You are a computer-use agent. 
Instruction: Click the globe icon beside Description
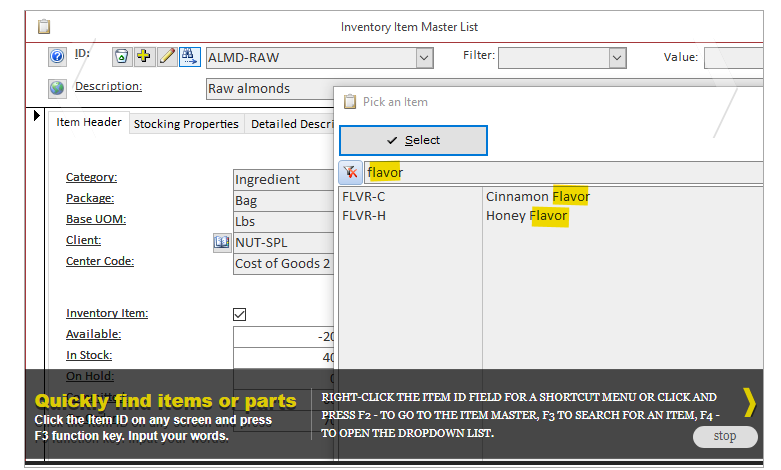point(57,88)
